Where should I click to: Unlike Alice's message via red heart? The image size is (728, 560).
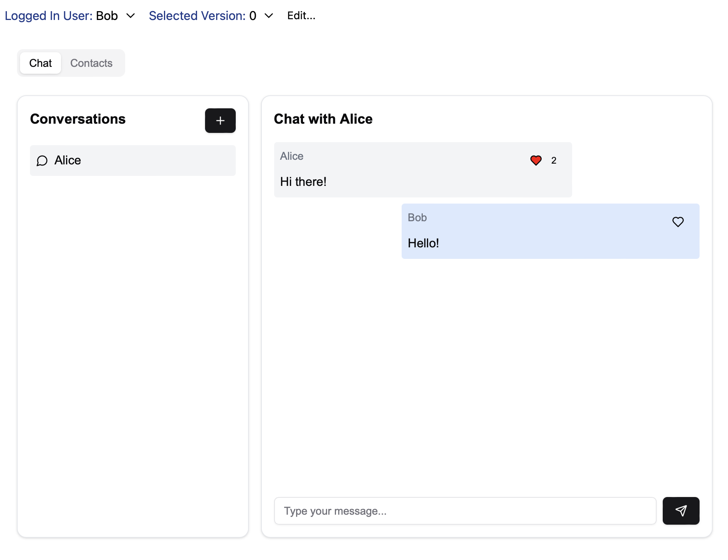pyautogui.click(x=536, y=160)
